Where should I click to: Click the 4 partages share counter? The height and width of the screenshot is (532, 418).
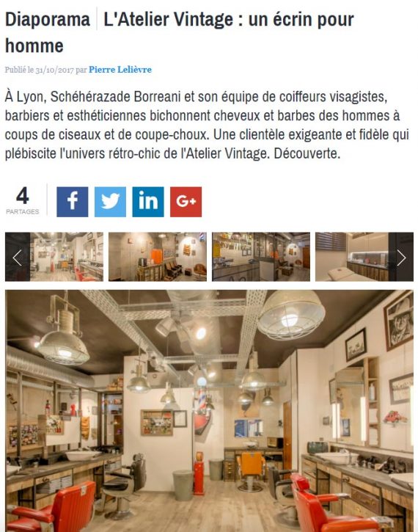click(23, 200)
